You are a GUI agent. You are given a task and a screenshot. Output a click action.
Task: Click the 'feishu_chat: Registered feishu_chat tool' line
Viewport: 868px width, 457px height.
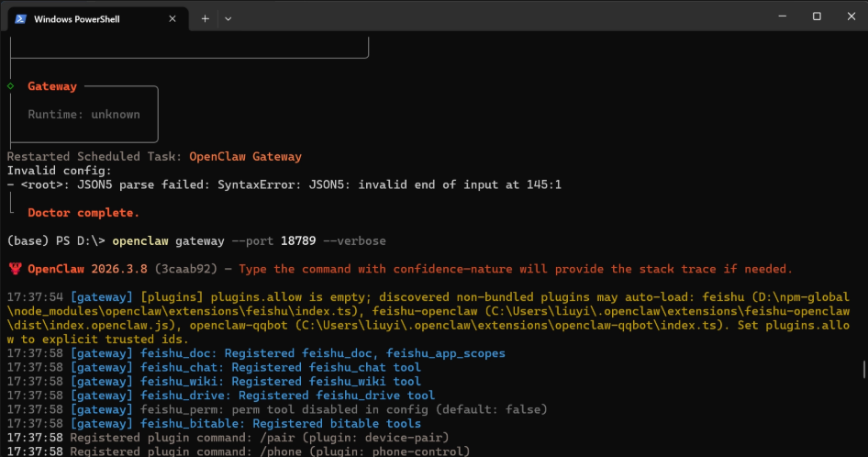(214, 367)
